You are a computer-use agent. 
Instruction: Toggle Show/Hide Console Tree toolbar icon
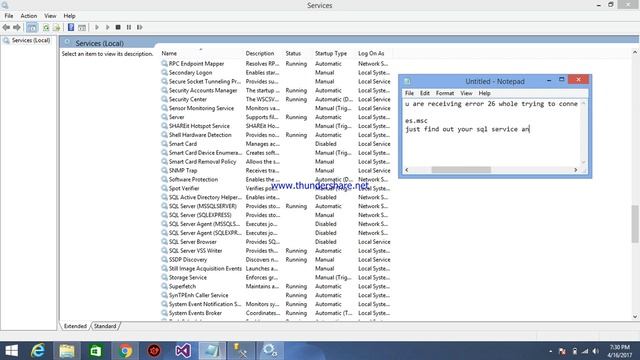[32, 27]
